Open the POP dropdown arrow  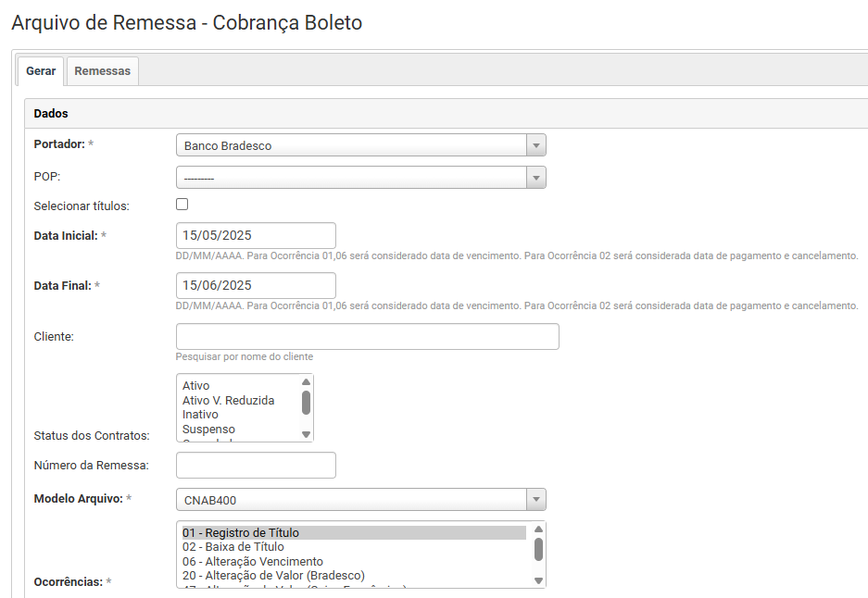[535, 176]
